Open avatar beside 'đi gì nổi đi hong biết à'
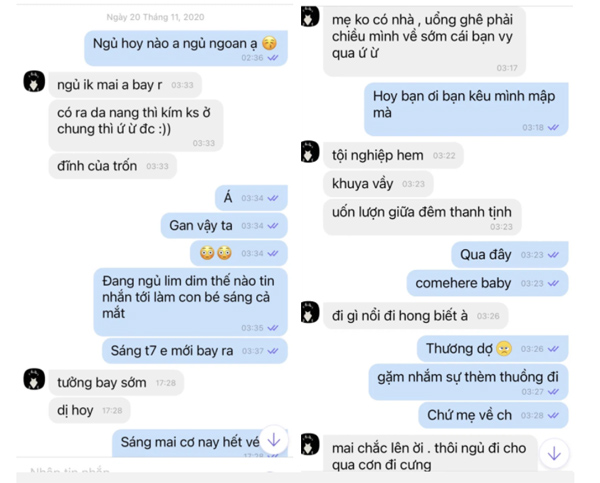Viewport: 600px width, 483px height. point(310,312)
